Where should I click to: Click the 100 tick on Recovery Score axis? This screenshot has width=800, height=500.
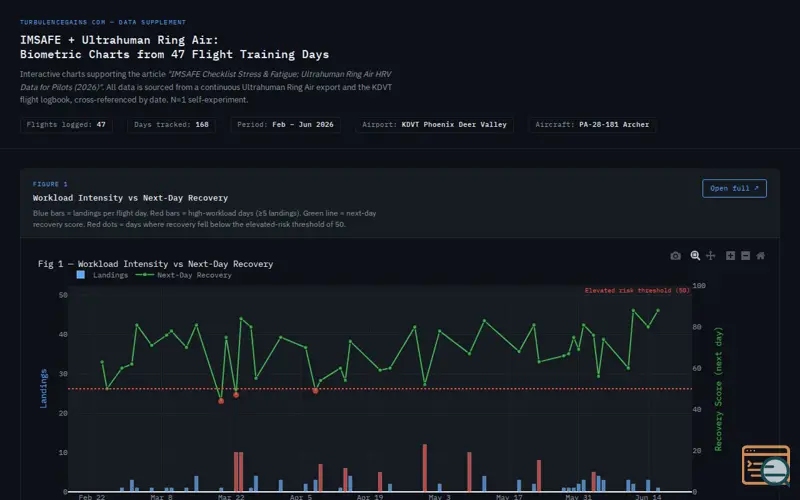pos(699,285)
